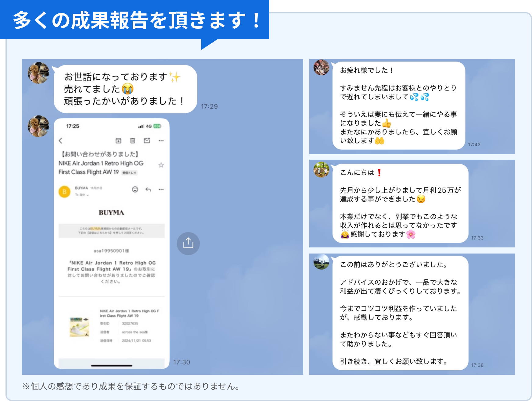Screen dimensions: 532x401
Task: Click the BUYMA logo in the email body
Action: [x=111, y=213]
